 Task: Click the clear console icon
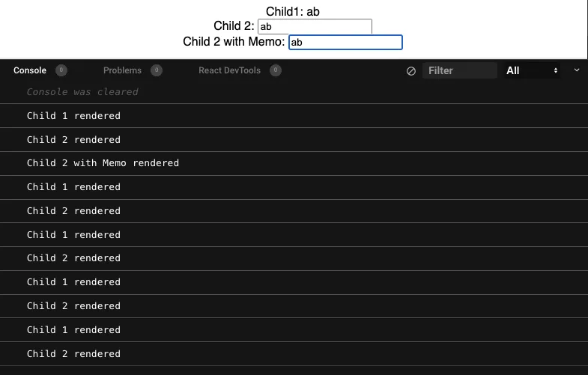[x=410, y=71]
